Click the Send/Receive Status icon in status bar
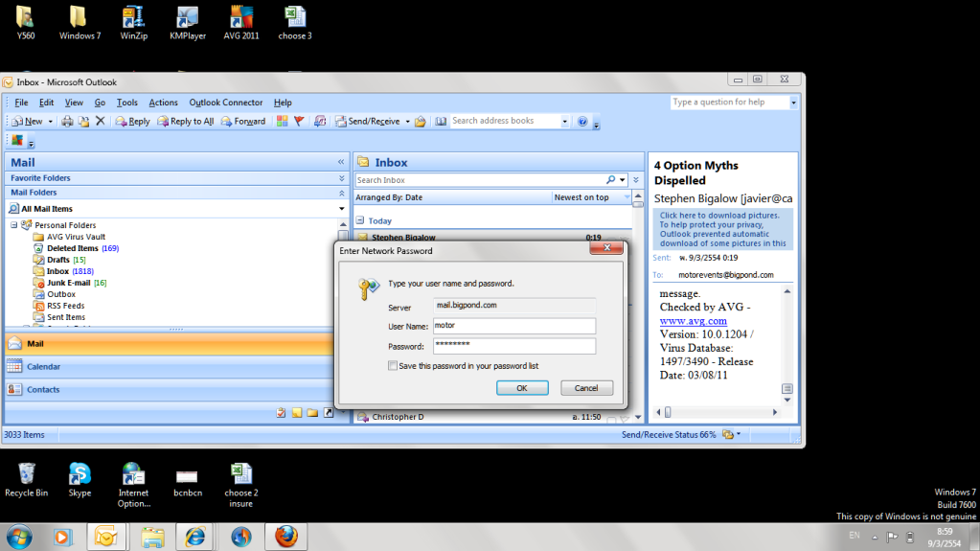980x551 pixels. click(727, 435)
